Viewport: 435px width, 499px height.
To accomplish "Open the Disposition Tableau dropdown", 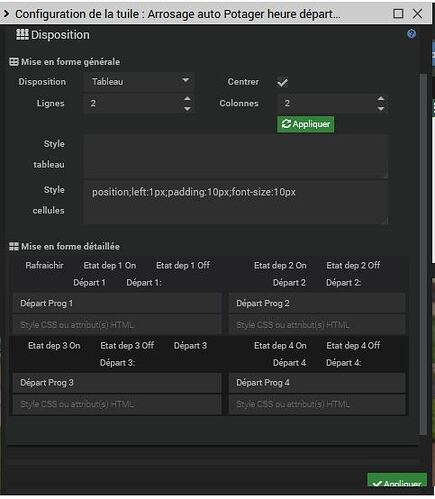I will pos(139,82).
